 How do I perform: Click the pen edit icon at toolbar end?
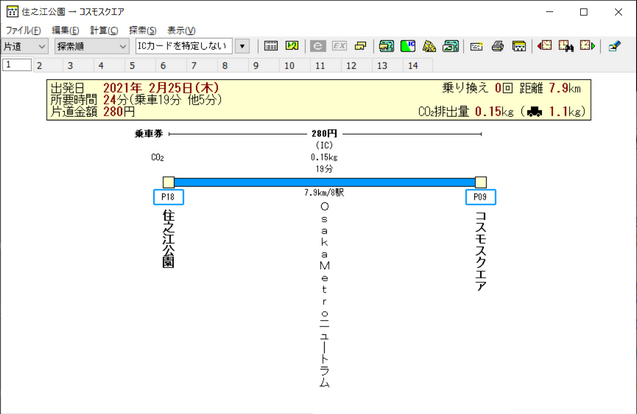click(615, 46)
